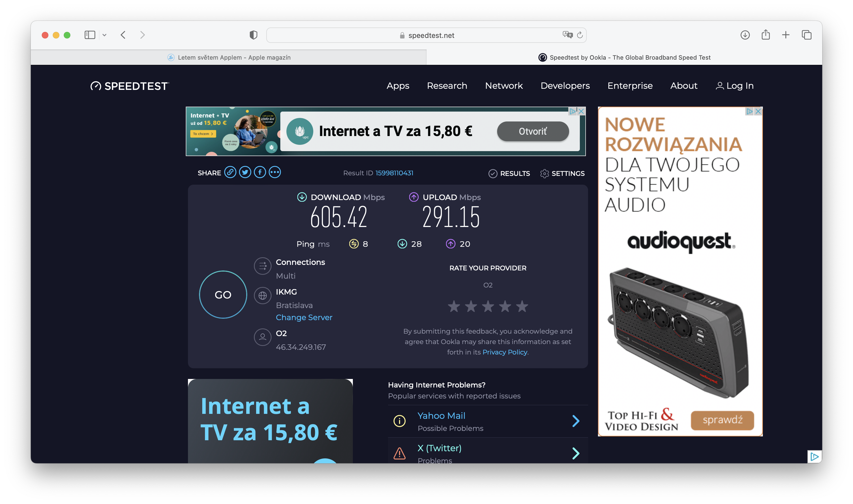Click the Safari translate icon
853x504 pixels.
[567, 35]
